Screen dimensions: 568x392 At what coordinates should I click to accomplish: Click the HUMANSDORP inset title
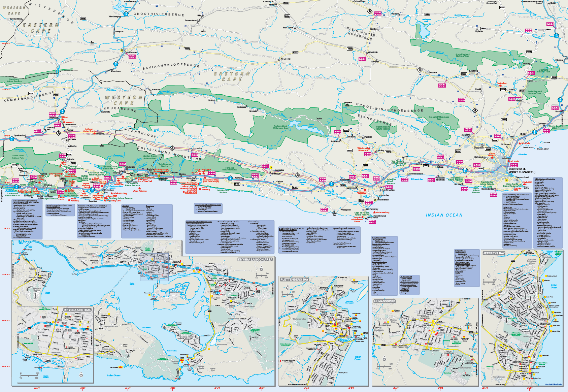point(385,301)
